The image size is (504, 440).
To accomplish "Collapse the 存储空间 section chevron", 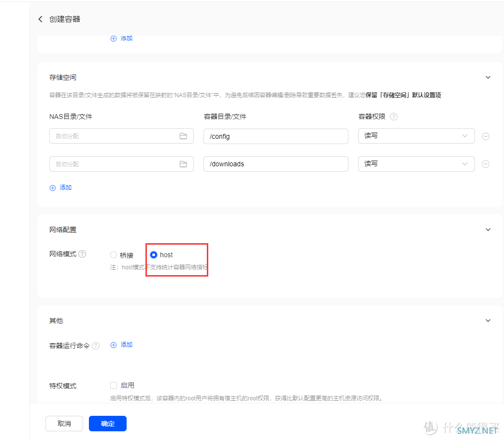I will (488, 77).
